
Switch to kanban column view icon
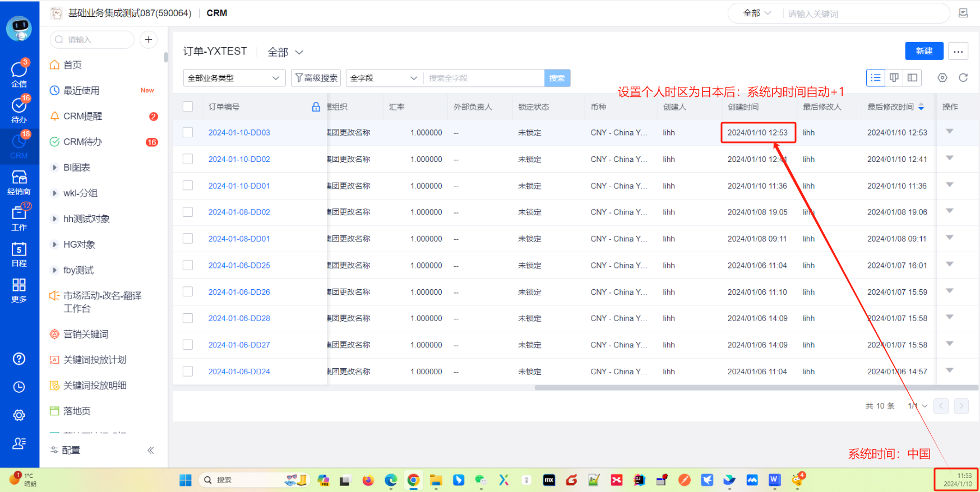click(894, 78)
